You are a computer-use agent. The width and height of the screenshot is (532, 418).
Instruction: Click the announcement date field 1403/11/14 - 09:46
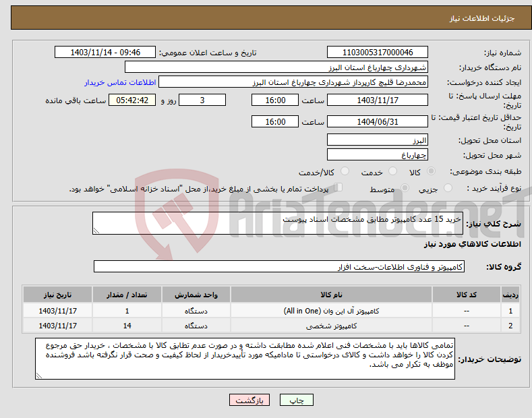105,53
